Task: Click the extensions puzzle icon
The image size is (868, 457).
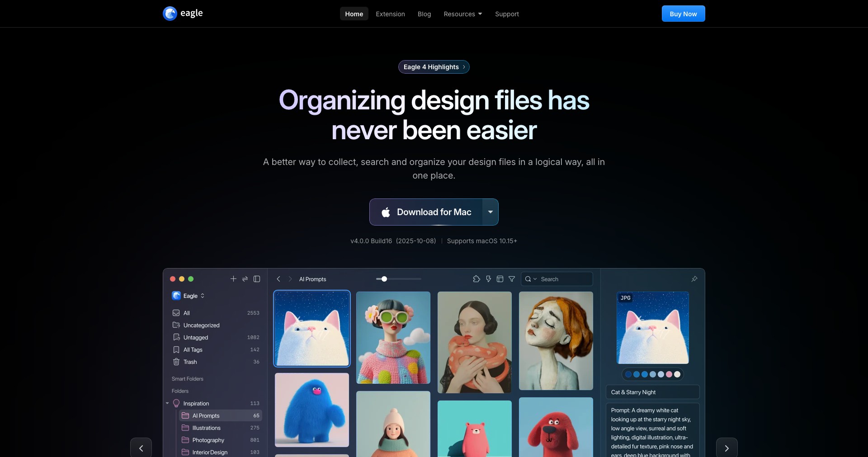Action: point(476,279)
